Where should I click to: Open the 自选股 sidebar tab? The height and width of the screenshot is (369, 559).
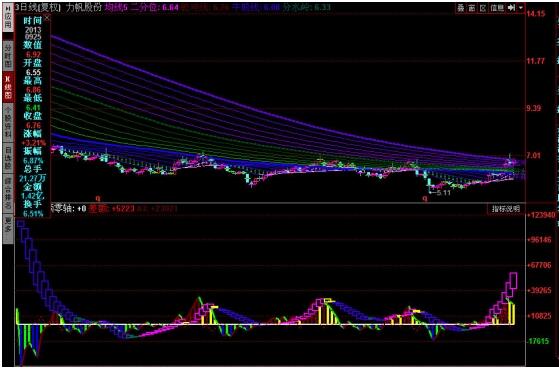7,159
